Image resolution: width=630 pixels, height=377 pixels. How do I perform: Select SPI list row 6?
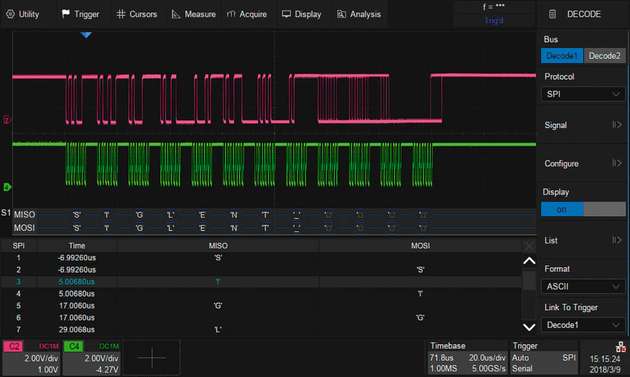click(261, 318)
